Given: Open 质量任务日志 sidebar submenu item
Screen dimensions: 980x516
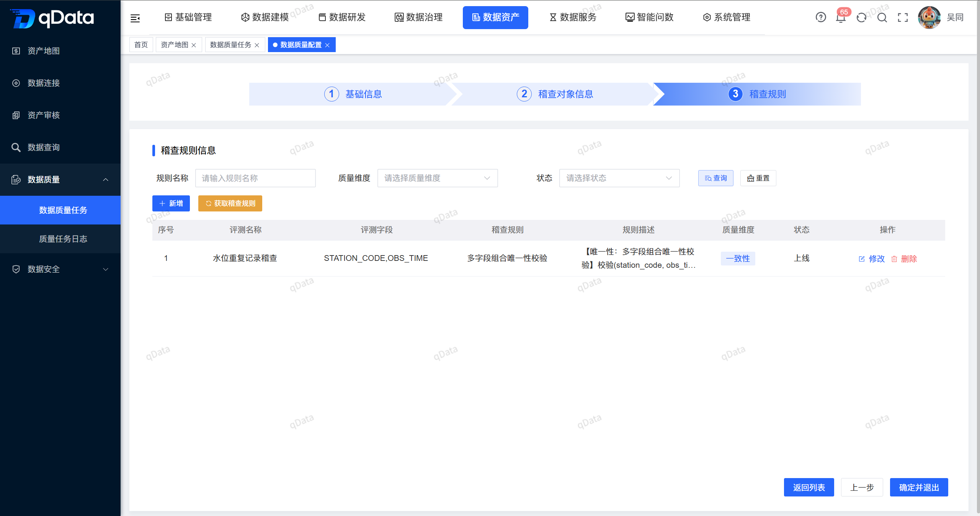Looking at the screenshot, I should point(60,239).
